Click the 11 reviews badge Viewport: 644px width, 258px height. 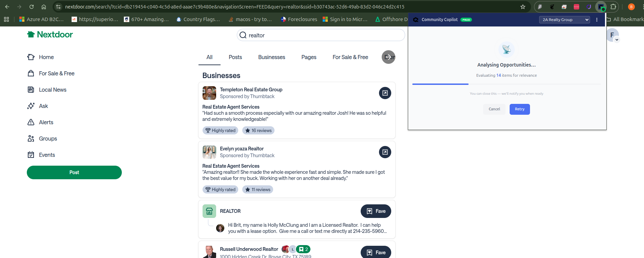[x=258, y=189]
